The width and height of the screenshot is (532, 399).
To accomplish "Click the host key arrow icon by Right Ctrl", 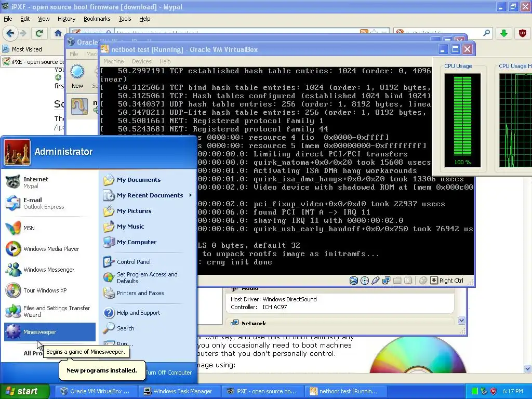I will (x=434, y=281).
